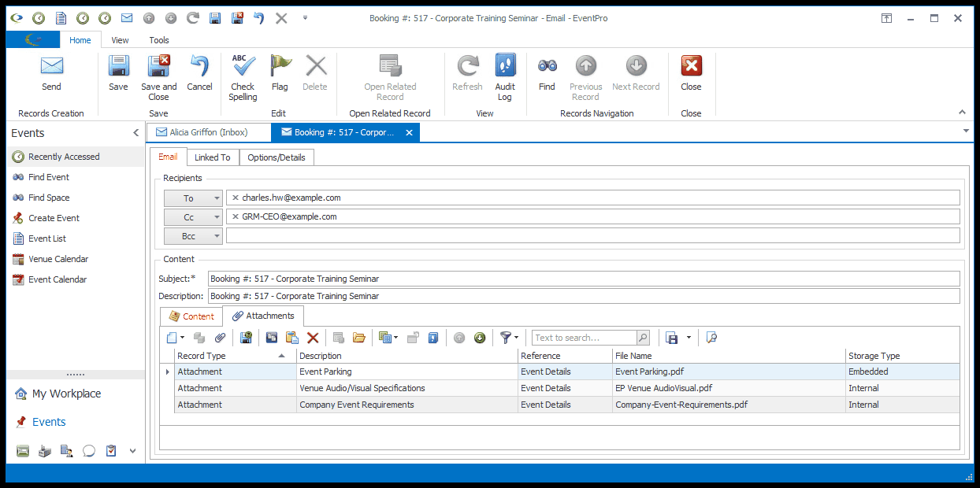The height and width of the screenshot is (488, 980).
Task: Click the building-with-person icon in bottom navigation
Action: pyautogui.click(x=67, y=451)
